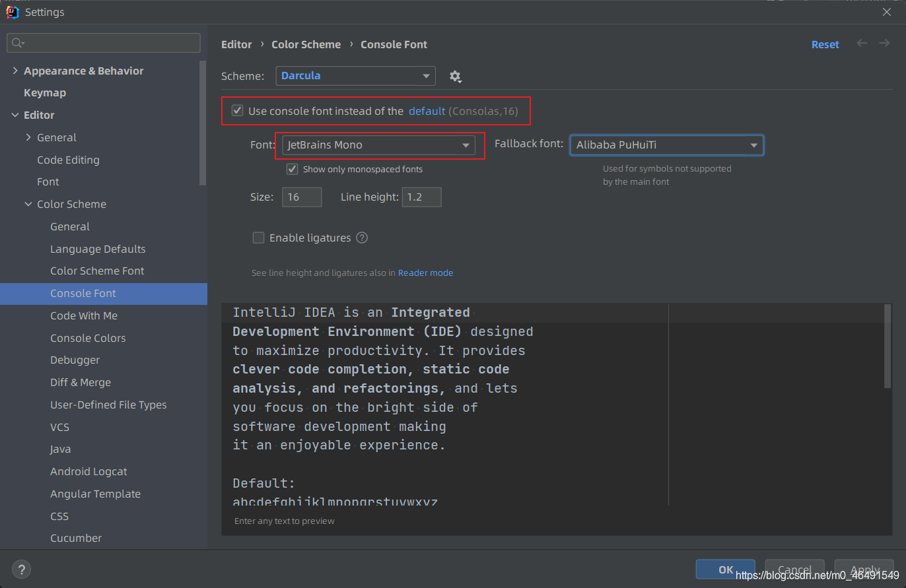Image resolution: width=906 pixels, height=588 pixels.
Task: Click Console Font in the breadcrumb path
Action: click(x=394, y=44)
